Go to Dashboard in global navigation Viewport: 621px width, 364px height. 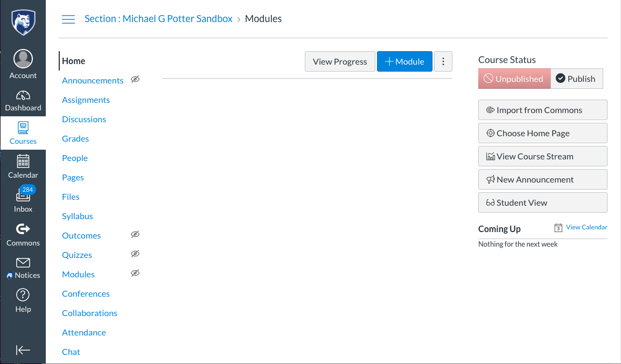23,100
